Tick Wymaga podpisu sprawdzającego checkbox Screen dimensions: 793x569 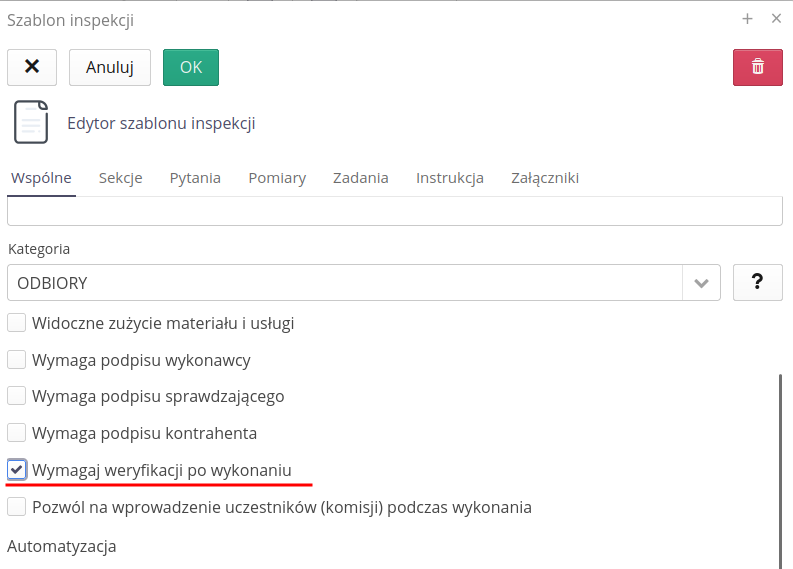pyautogui.click(x=16, y=396)
